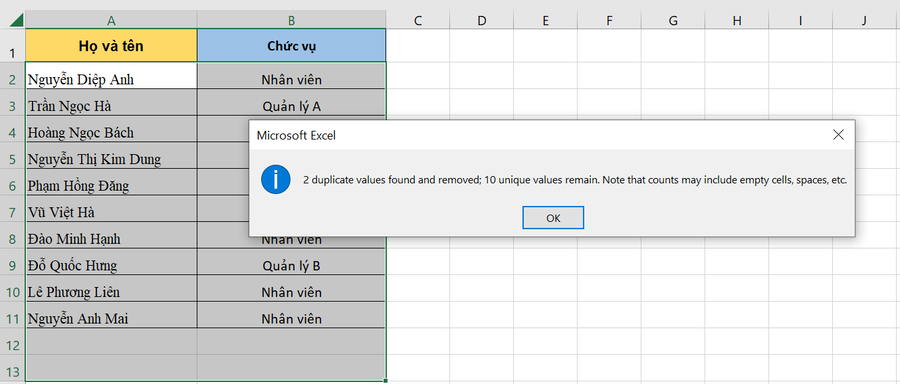Select cell 'Hoàng Ngọc Bách'
The width and height of the screenshot is (900, 384).
point(111,129)
